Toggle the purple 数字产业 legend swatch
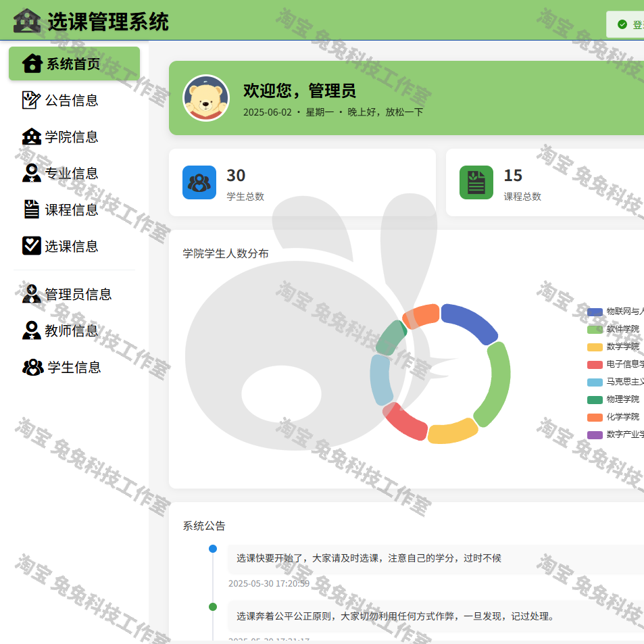 [x=595, y=435]
